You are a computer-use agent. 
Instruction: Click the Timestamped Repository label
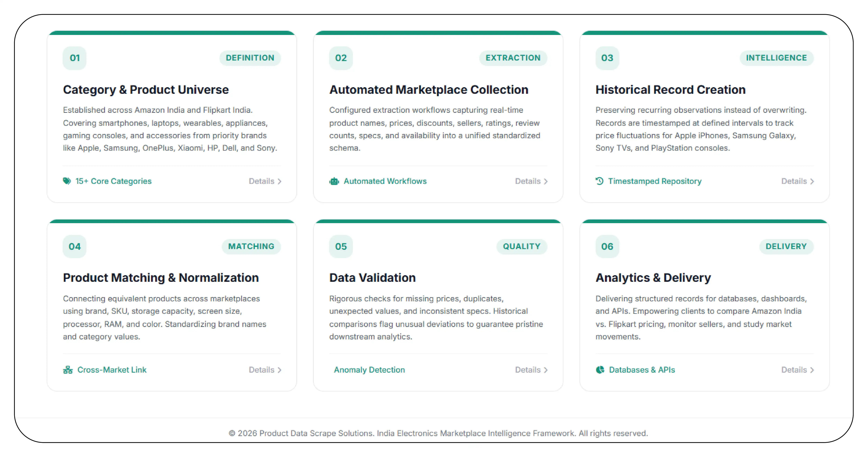click(655, 181)
